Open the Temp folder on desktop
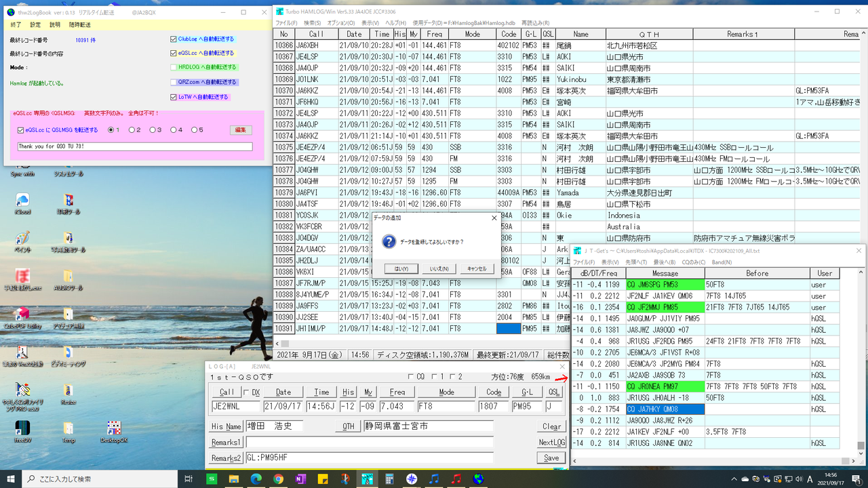Screen dimensions: 868x488 tap(68, 428)
